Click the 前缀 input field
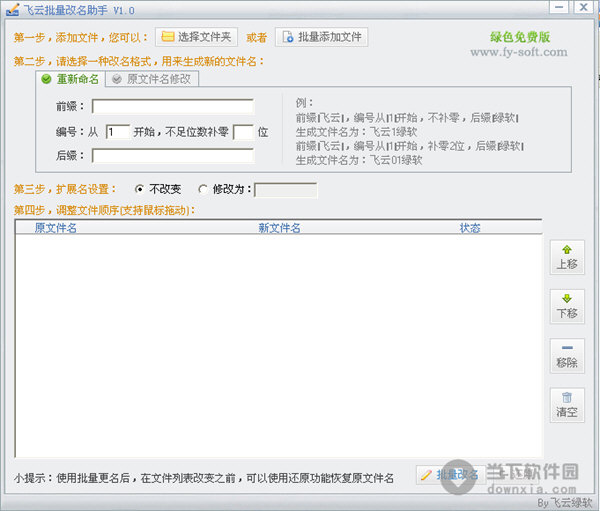The width and height of the screenshot is (600, 511). click(173, 106)
